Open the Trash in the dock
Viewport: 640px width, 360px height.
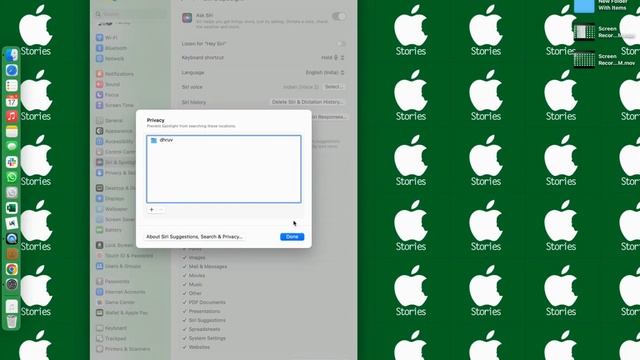click(11, 321)
